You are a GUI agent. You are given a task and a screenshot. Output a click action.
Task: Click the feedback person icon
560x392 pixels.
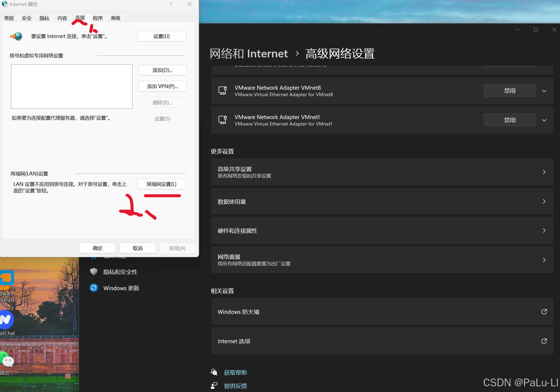214,386
